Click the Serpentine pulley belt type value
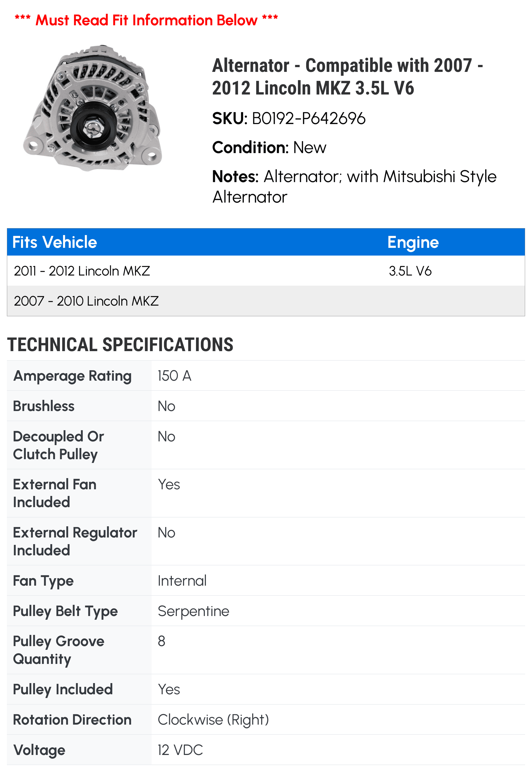This screenshot has width=532, height=772. point(193,611)
